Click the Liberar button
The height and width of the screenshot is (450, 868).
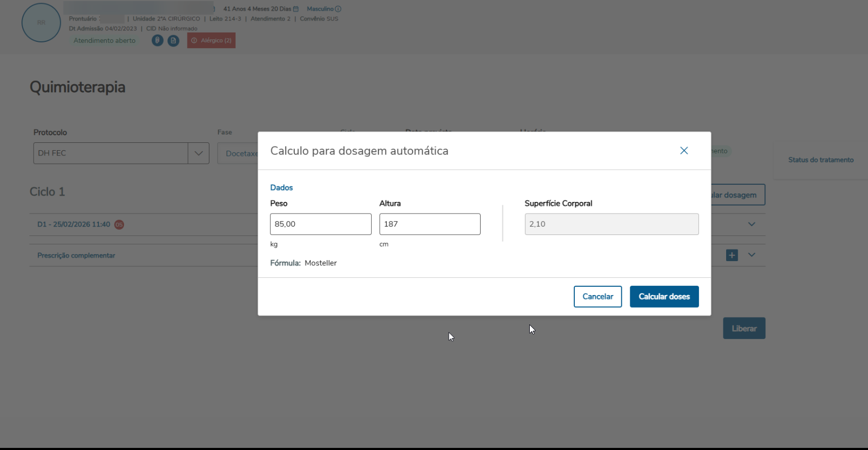click(744, 329)
